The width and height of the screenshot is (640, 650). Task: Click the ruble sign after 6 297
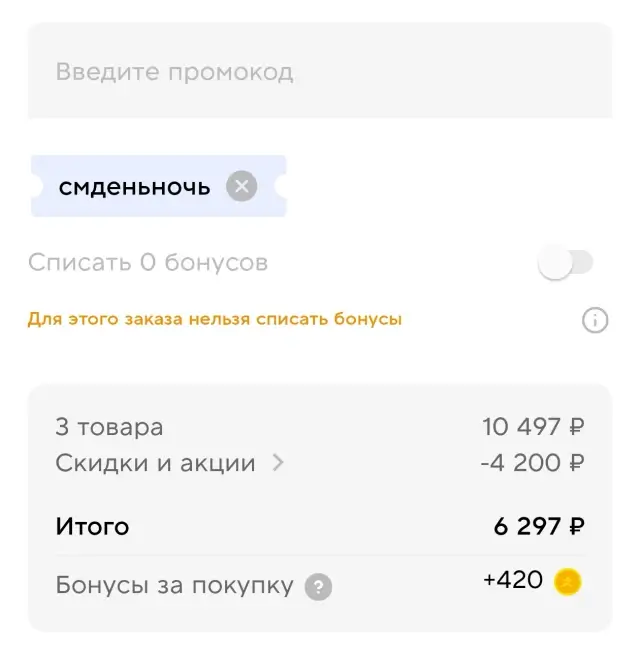(x=576, y=526)
